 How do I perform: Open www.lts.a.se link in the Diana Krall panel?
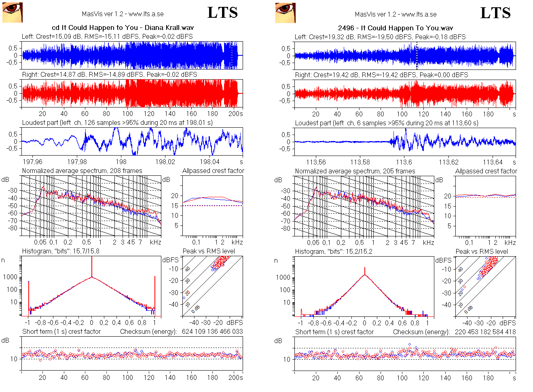(146, 14)
